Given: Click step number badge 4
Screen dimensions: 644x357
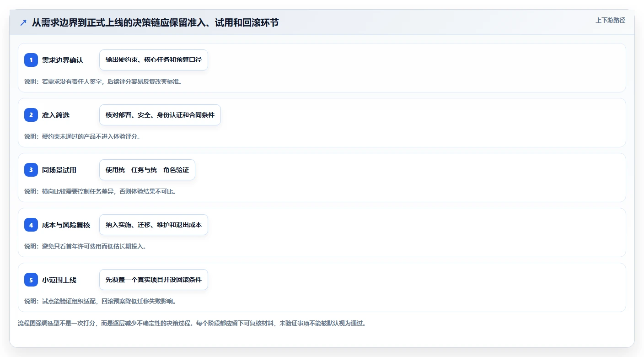Looking at the screenshot, I should click(x=31, y=225).
